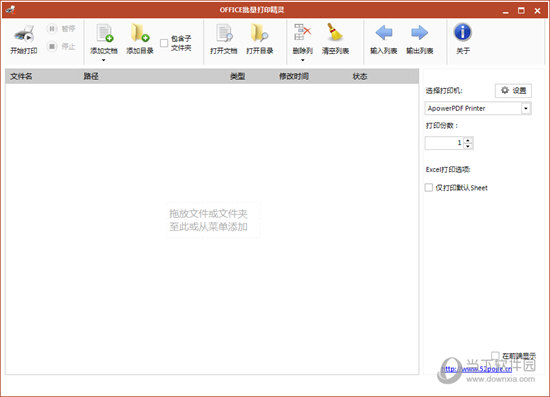Increase print copies with up arrow
Screen dimensions: 550x397
468,140
